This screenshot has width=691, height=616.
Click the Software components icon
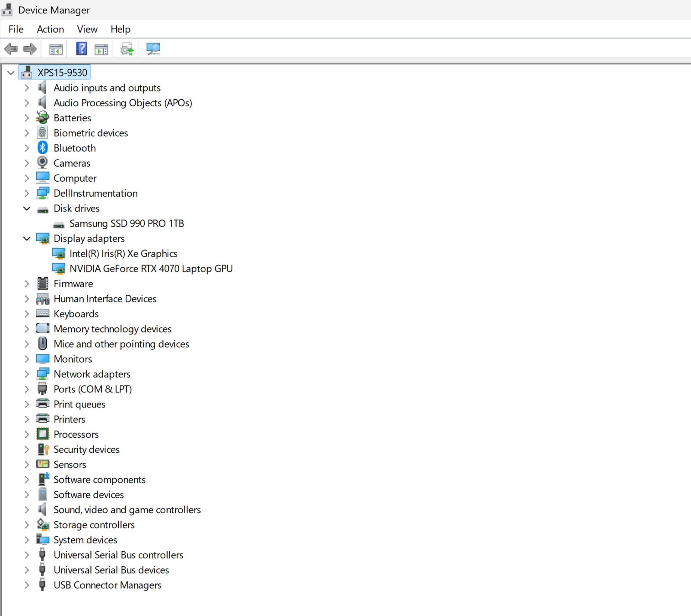click(43, 479)
